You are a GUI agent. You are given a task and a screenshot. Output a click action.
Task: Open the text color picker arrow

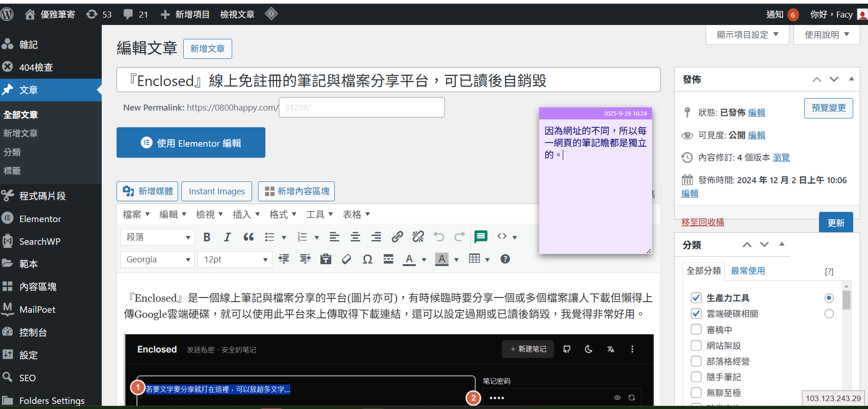(424, 260)
